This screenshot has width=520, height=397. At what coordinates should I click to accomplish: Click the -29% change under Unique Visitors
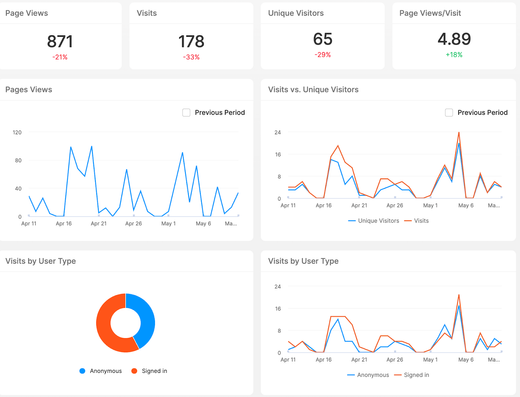(x=323, y=55)
